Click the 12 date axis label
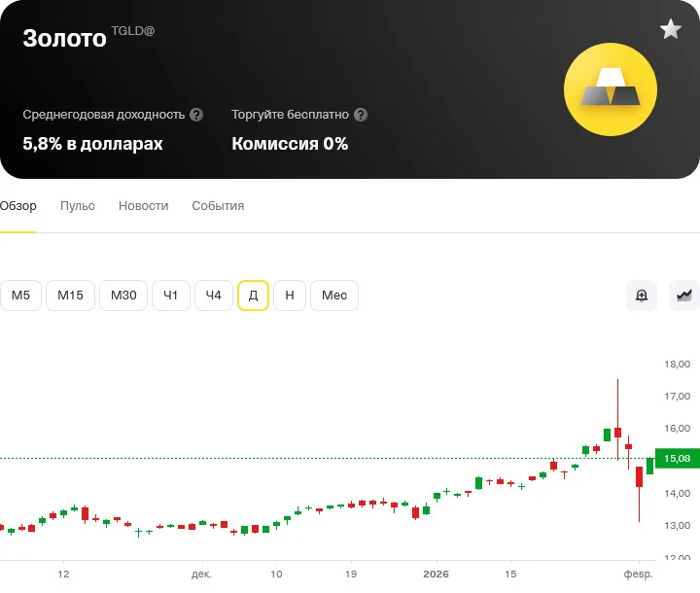Viewport: 700px width, 593px height. (63, 574)
